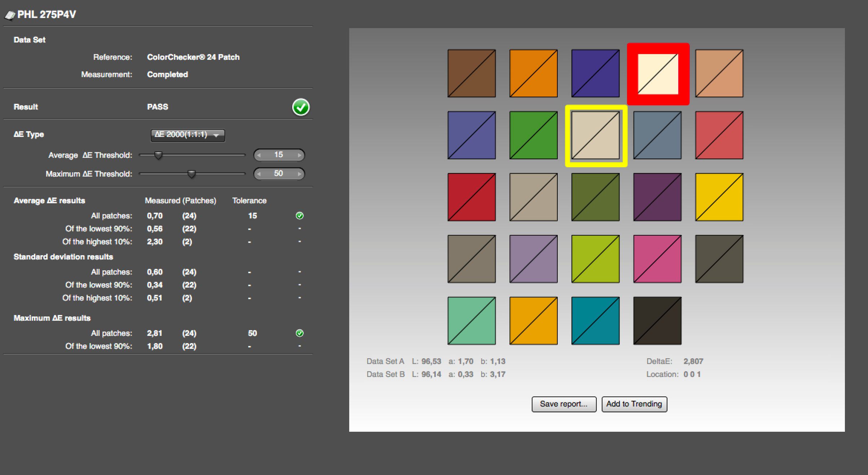Viewport: 868px width, 475px height.
Task: Click the Data Set B b value 3,17
Action: 498,374
